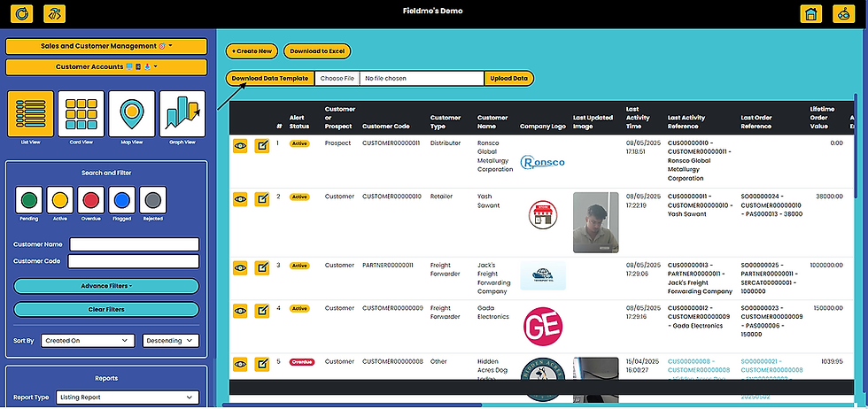Click the refresh icon in top bar
The width and height of the screenshot is (868, 409).
pos(22,14)
